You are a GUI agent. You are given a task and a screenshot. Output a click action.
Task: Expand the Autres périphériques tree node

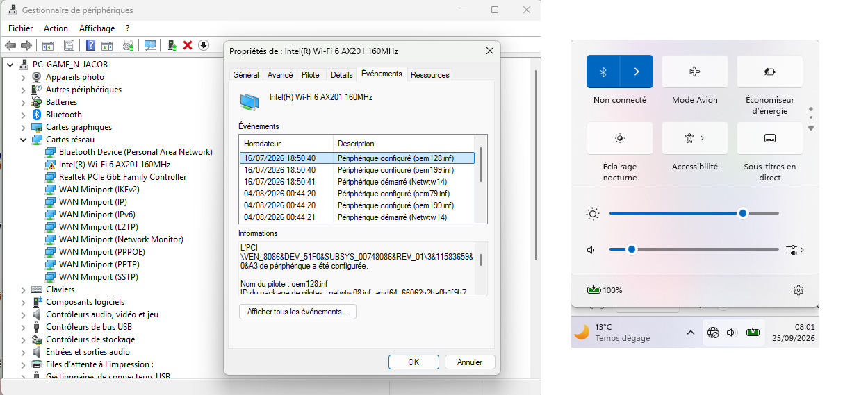[x=23, y=90]
